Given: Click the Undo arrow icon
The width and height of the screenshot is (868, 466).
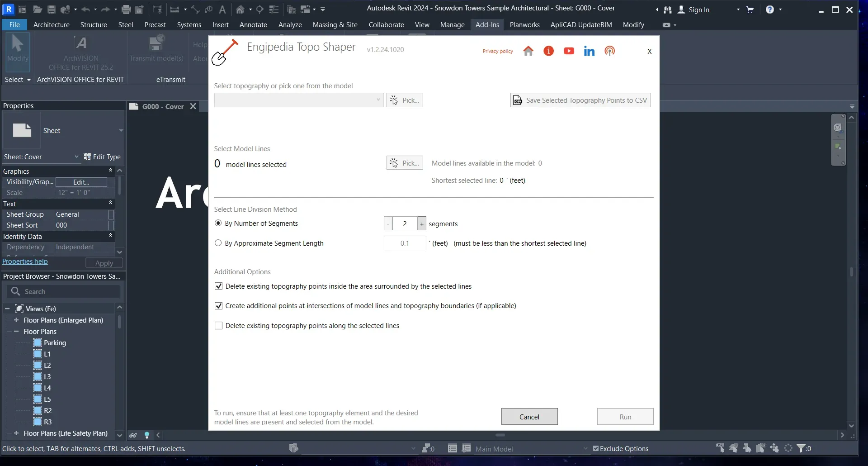Looking at the screenshot, I should tap(85, 9).
